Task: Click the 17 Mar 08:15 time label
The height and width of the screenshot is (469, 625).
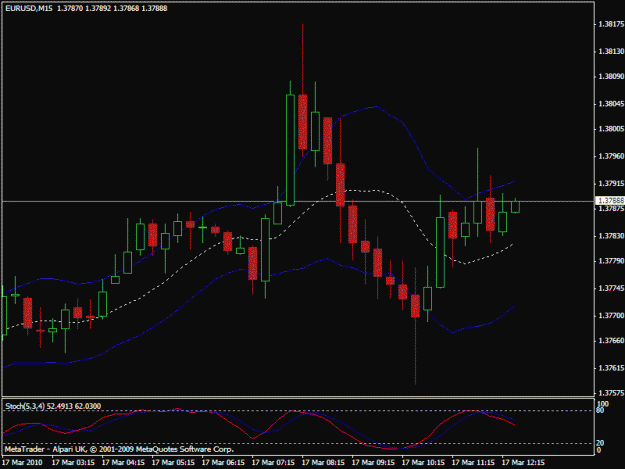Action: [323, 463]
